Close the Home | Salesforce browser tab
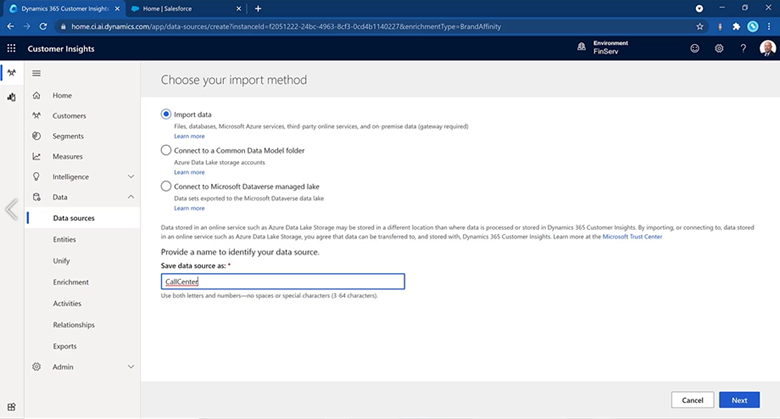This screenshot has width=780, height=419. point(238,8)
